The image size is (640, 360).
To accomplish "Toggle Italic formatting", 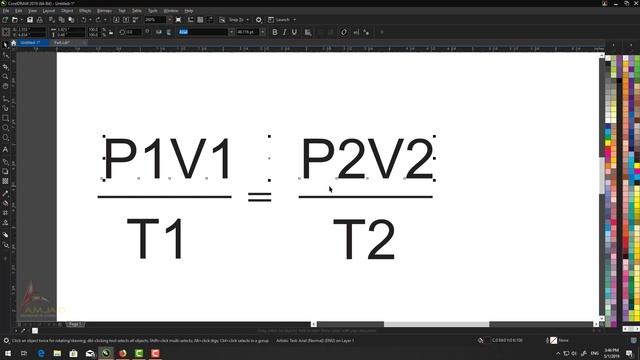I will click(x=284, y=32).
